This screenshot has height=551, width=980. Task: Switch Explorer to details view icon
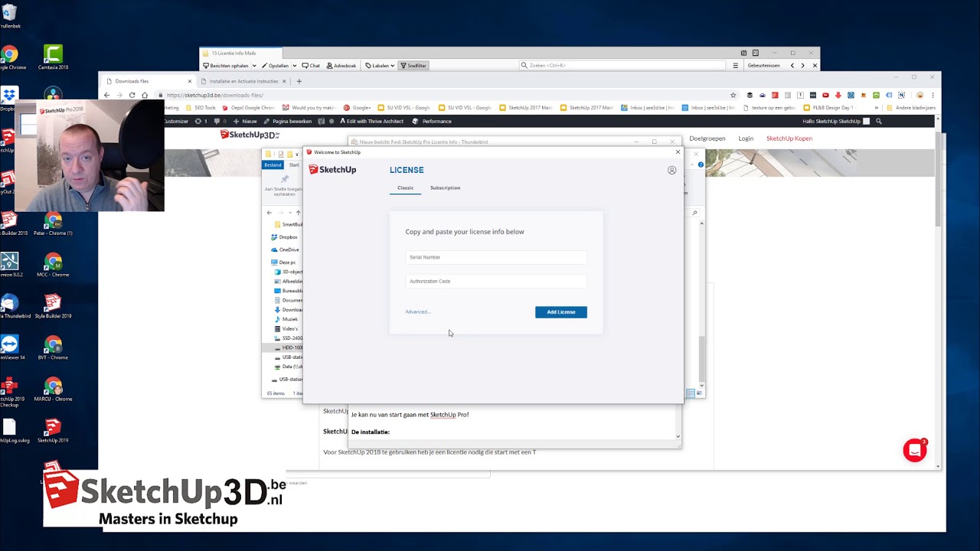point(690,393)
